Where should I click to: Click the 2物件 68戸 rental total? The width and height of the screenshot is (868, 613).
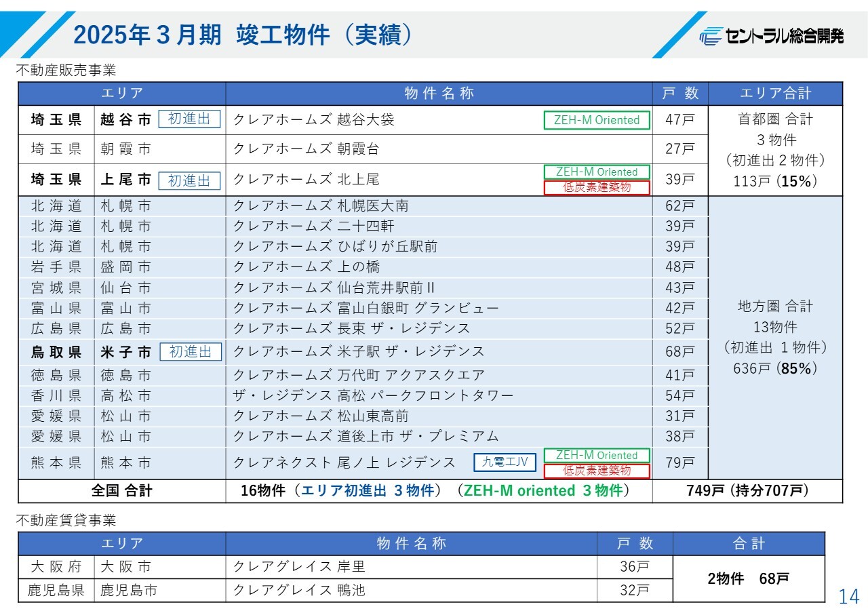pos(748,579)
